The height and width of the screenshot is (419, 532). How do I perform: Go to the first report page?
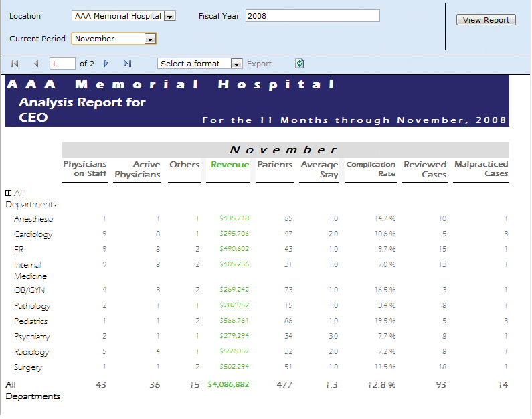pos(15,64)
